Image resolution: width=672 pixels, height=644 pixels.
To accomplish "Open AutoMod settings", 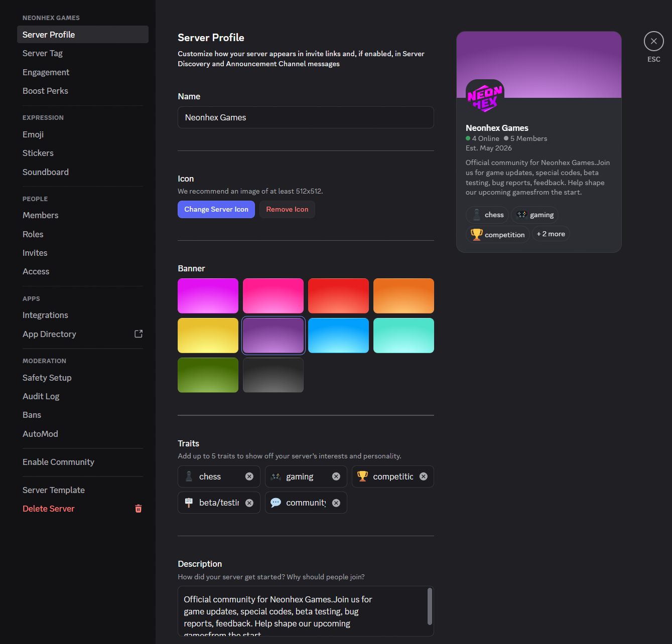I will pos(83,434).
